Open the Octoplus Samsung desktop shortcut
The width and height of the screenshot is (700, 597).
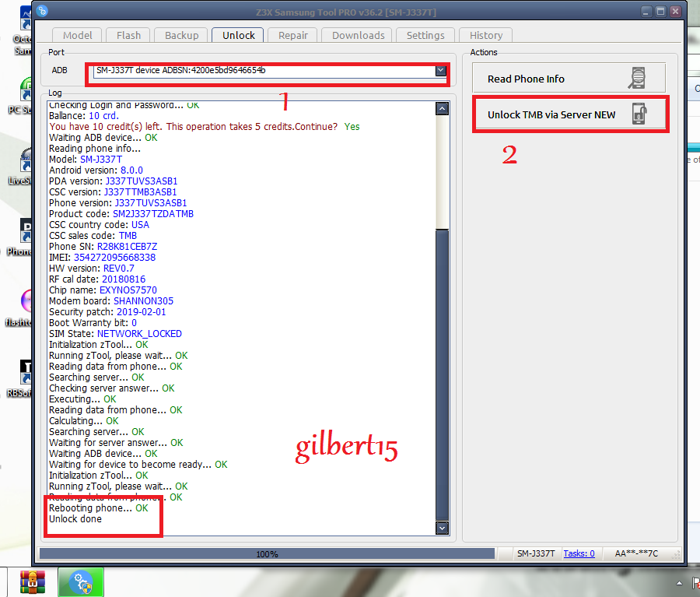tap(23, 31)
